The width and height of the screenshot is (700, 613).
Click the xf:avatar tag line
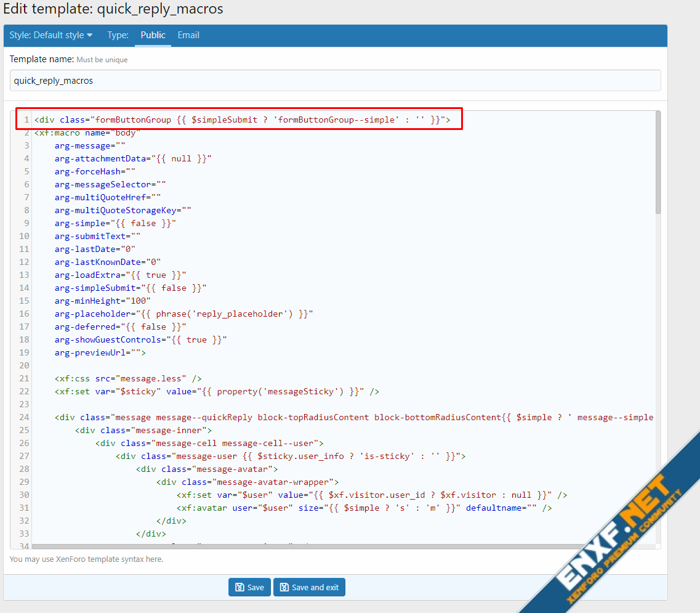coord(364,508)
